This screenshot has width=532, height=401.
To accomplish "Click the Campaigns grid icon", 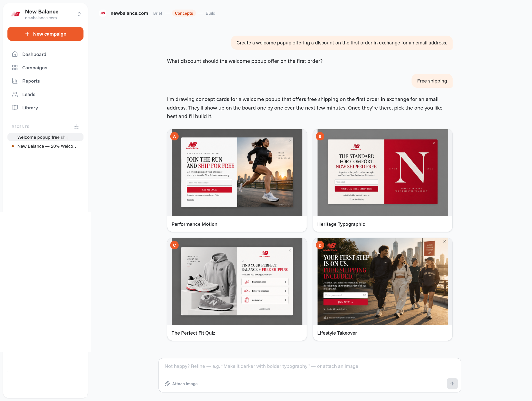I will [x=15, y=68].
